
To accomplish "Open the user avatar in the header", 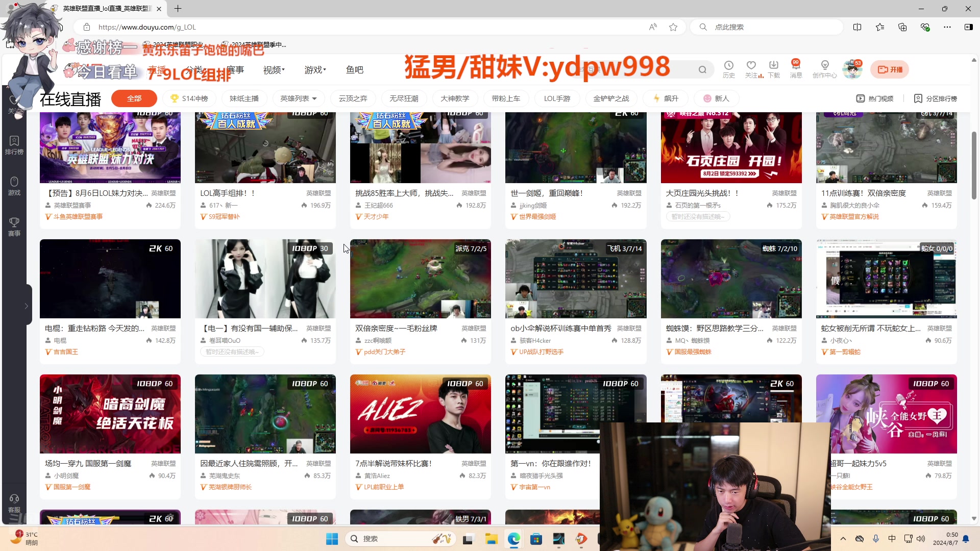I will click(852, 69).
